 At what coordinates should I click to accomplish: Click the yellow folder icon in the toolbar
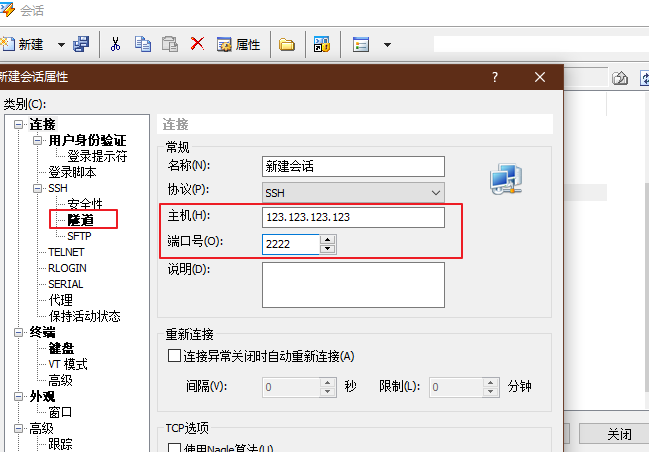tap(287, 44)
